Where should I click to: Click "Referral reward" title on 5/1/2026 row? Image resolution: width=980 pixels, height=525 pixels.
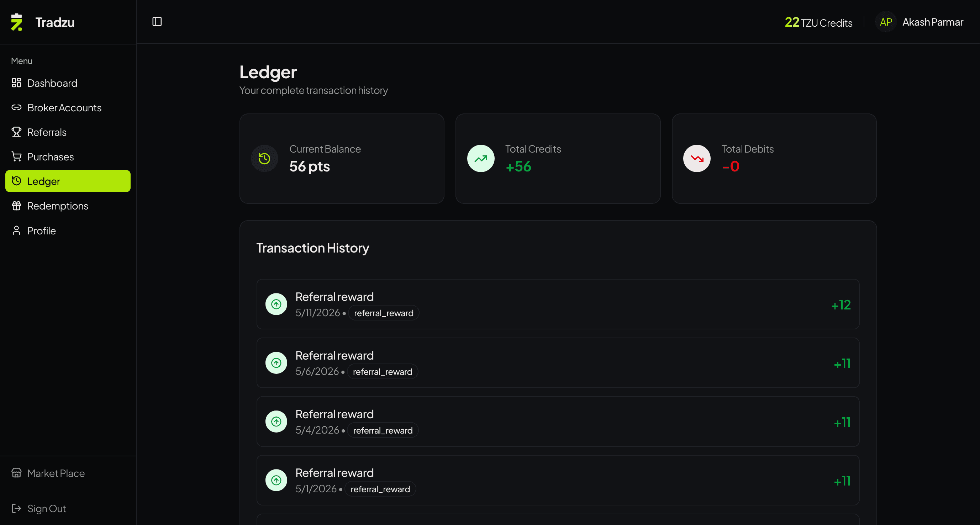(334, 473)
